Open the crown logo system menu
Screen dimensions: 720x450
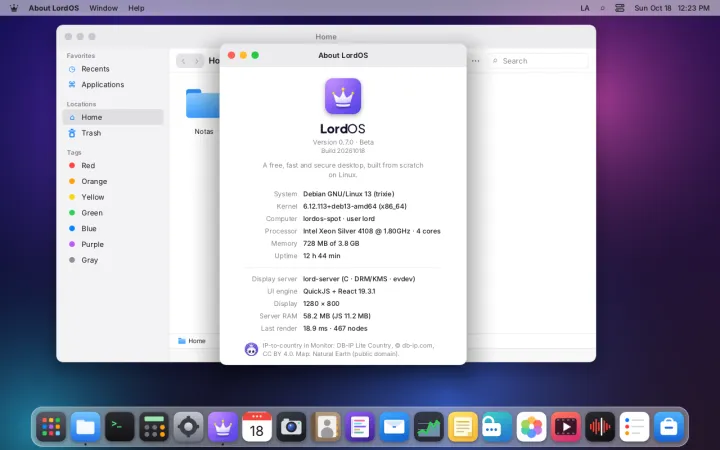(x=14, y=8)
